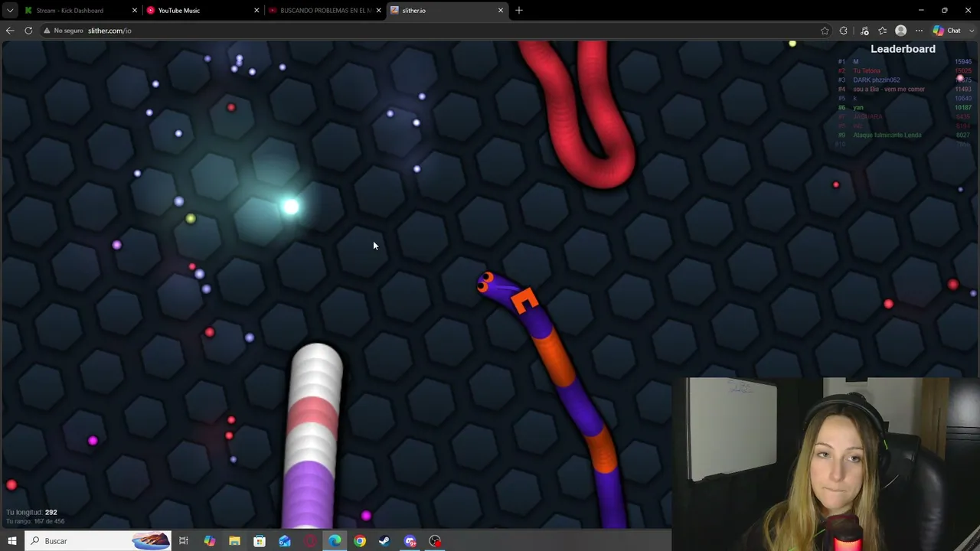Switch to the YouTube Music tab
The width and height of the screenshot is (980, 551).
point(202,11)
